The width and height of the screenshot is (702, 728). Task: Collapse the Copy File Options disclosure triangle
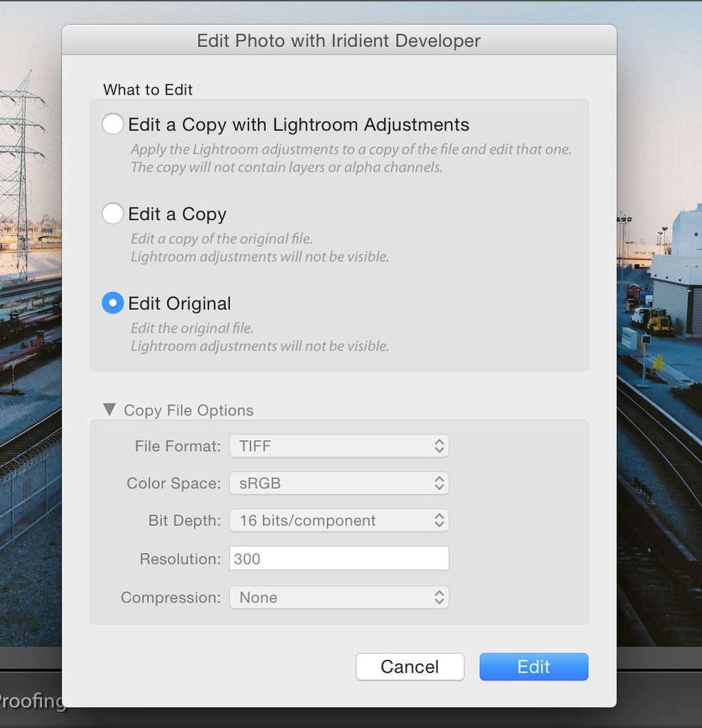click(109, 409)
